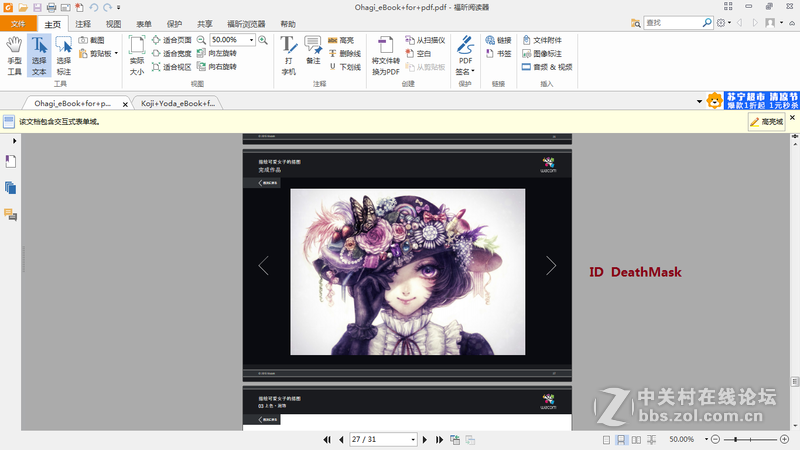Open the Clipboard (剪贴板) dropdown

(98, 53)
